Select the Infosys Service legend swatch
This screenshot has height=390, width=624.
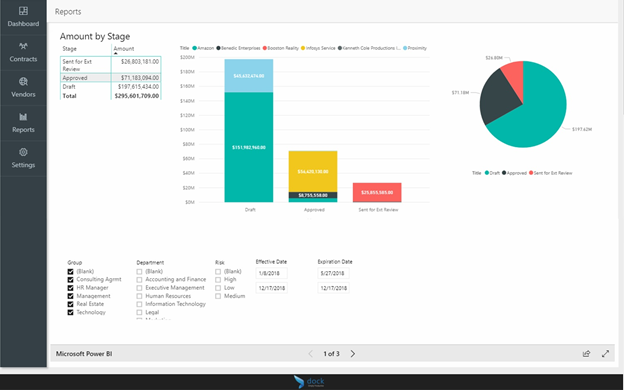click(303, 48)
